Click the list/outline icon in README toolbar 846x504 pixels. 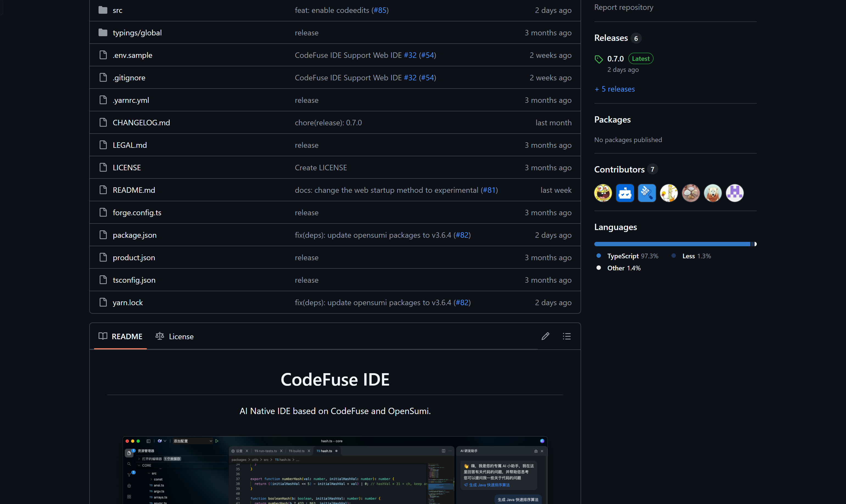[x=567, y=336]
